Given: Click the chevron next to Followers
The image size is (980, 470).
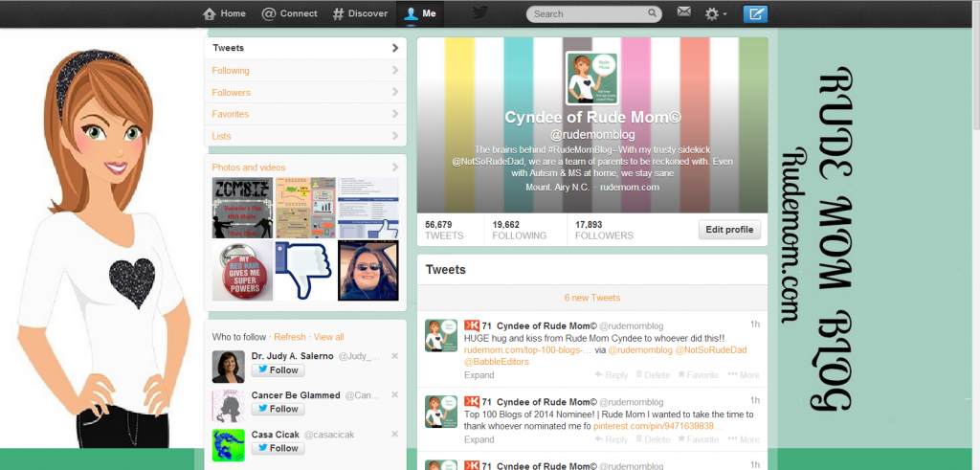Looking at the screenshot, I should click(x=395, y=93).
